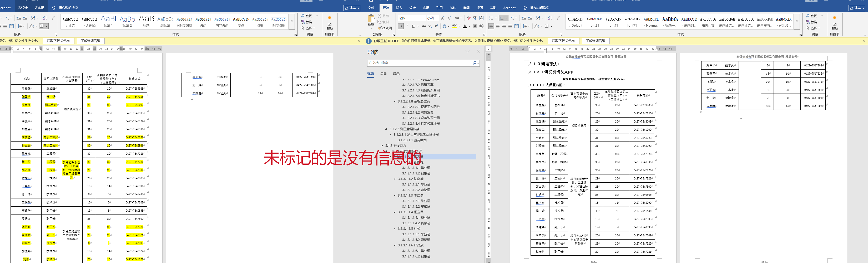Open the Design (设计) tab
The image size is (868, 263).
tap(412, 8)
